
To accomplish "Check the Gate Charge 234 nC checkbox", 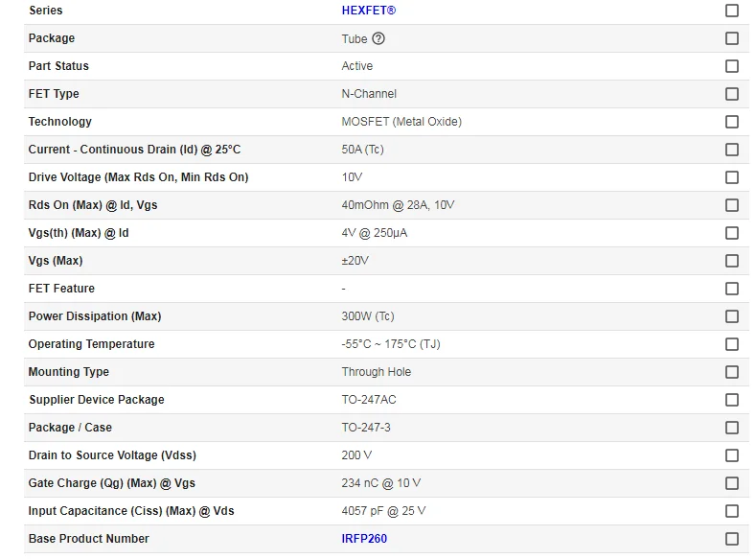I will point(732,483).
